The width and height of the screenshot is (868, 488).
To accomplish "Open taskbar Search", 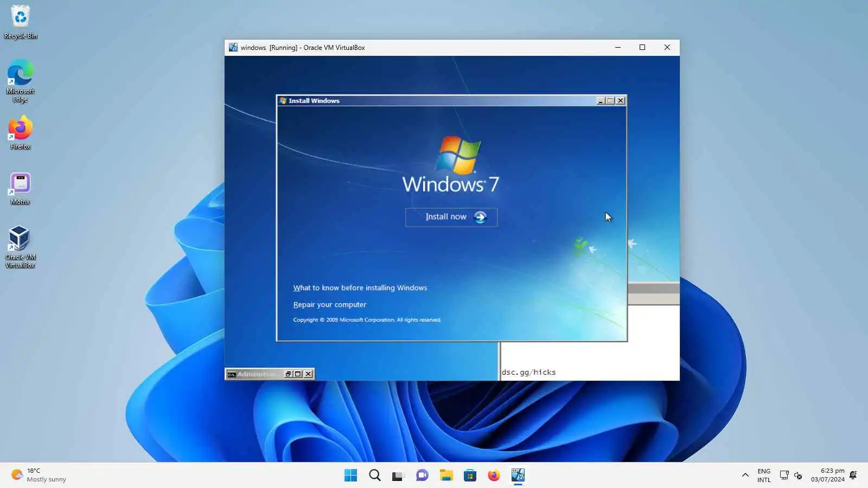I will click(x=375, y=476).
